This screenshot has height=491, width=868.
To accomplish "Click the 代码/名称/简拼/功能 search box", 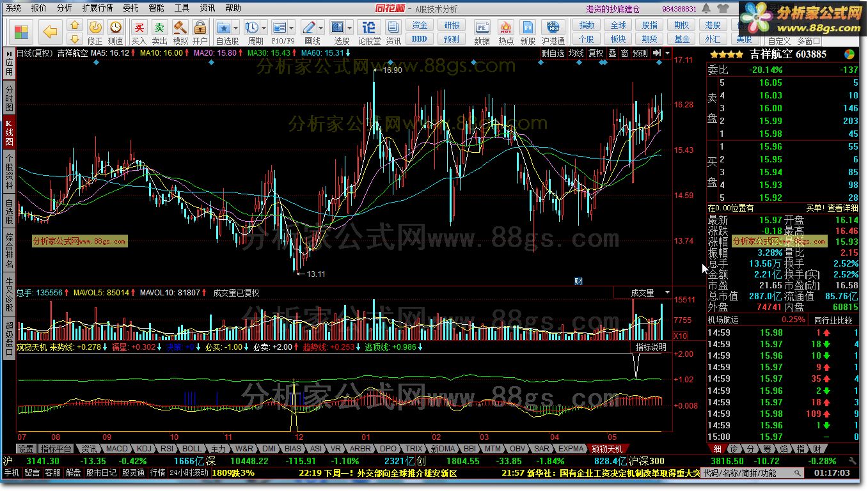I will pyautogui.click(x=752, y=473).
